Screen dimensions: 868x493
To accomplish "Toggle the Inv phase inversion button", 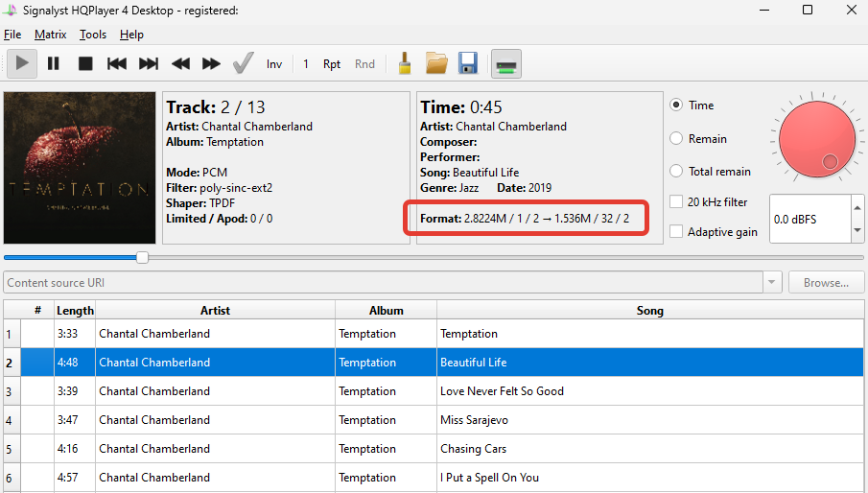I will point(274,64).
